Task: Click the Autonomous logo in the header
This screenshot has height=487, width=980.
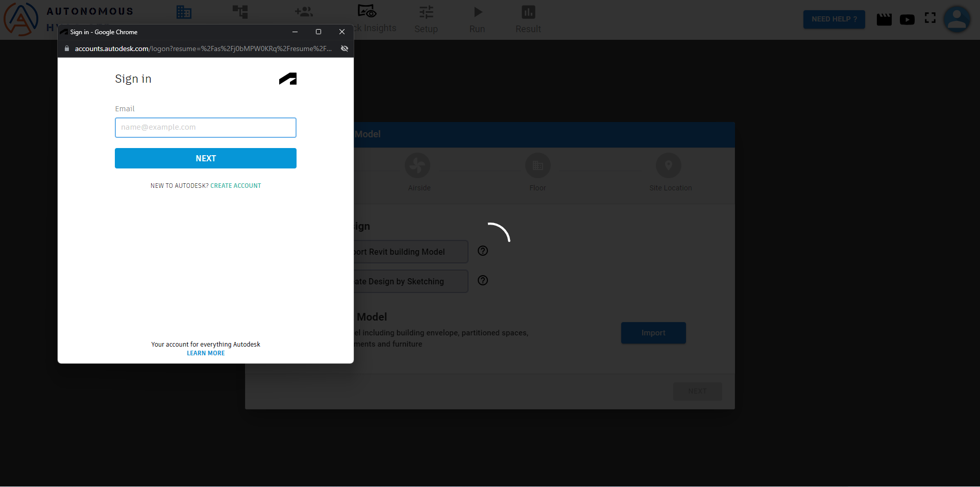Action: [x=21, y=19]
